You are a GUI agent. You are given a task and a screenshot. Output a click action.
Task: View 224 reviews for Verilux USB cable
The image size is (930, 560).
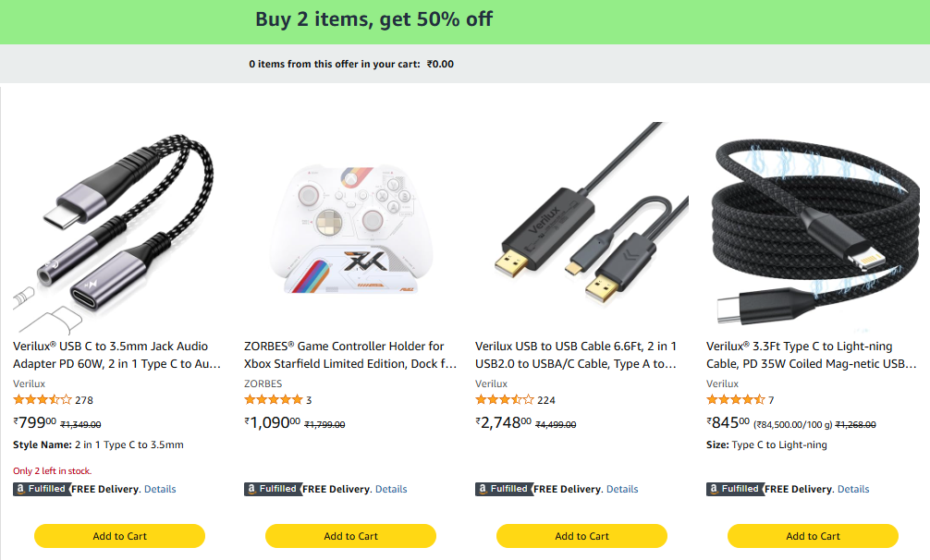click(x=546, y=400)
